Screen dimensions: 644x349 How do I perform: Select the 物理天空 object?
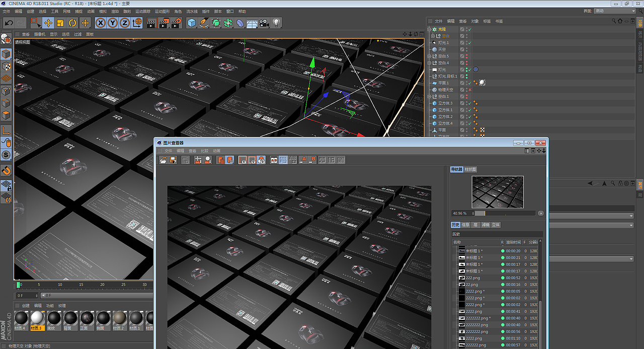446,90
